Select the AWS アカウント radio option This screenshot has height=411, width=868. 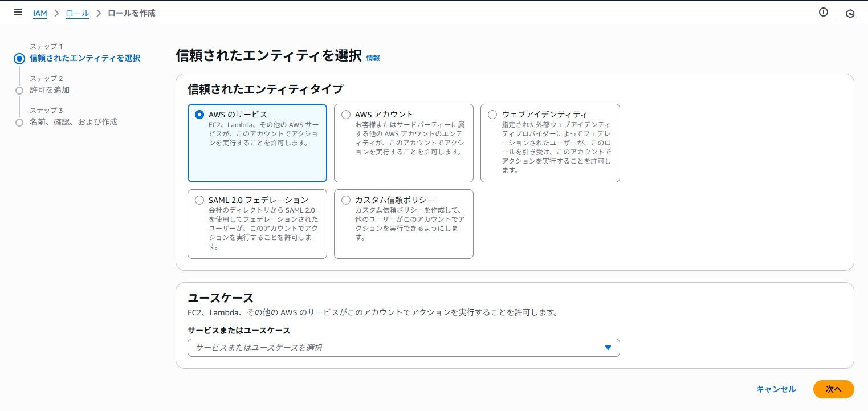pos(346,115)
